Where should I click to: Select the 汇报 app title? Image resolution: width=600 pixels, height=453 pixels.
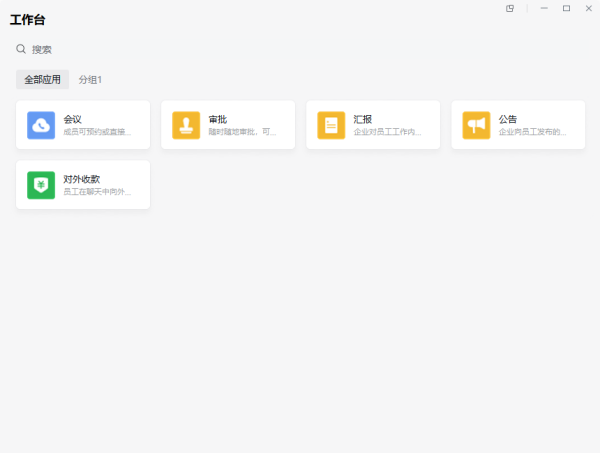pyautogui.click(x=363, y=119)
